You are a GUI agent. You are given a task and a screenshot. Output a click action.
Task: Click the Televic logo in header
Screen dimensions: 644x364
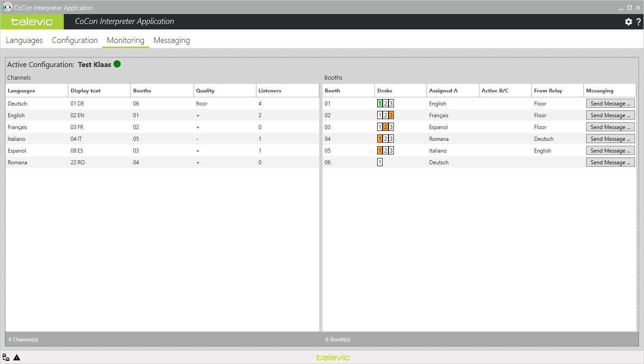tap(32, 22)
